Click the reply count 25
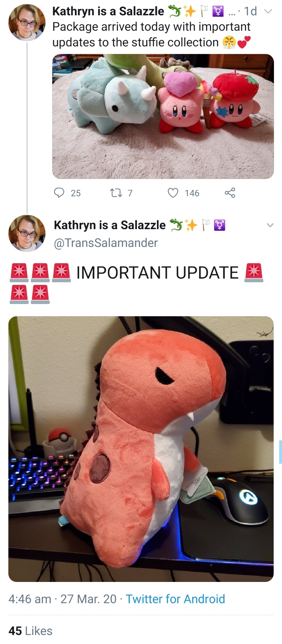Screen dimensions: 282x644 (76, 193)
